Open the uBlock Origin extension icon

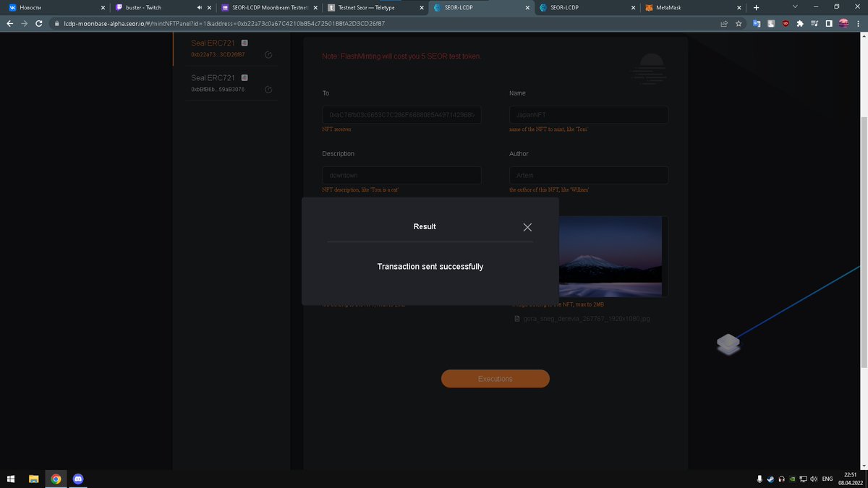(786, 23)
